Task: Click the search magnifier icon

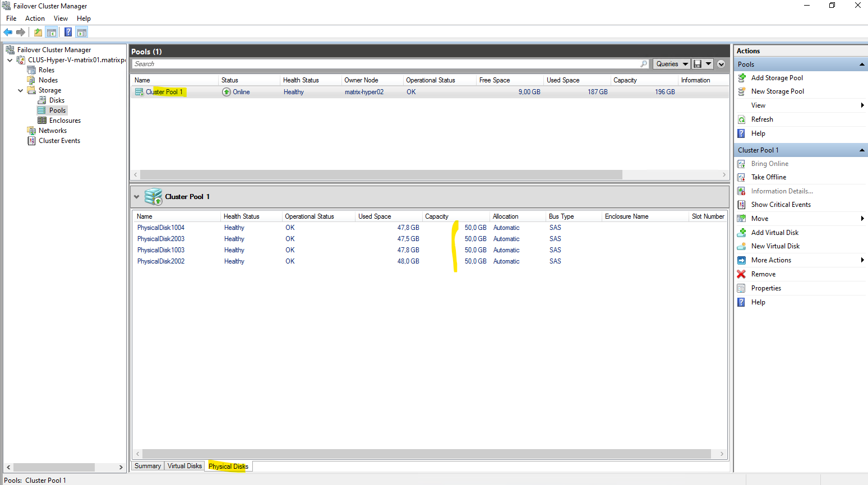Action: pos(644,64)
